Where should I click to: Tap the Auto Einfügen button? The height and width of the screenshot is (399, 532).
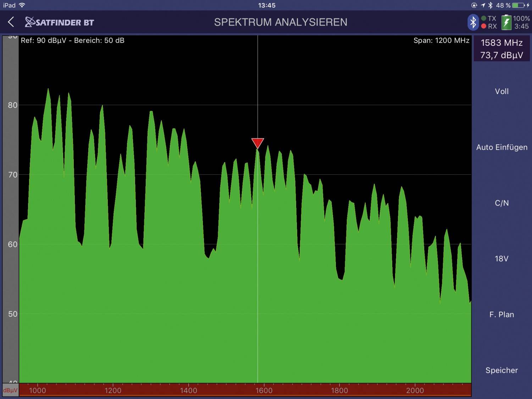[501, 147]
